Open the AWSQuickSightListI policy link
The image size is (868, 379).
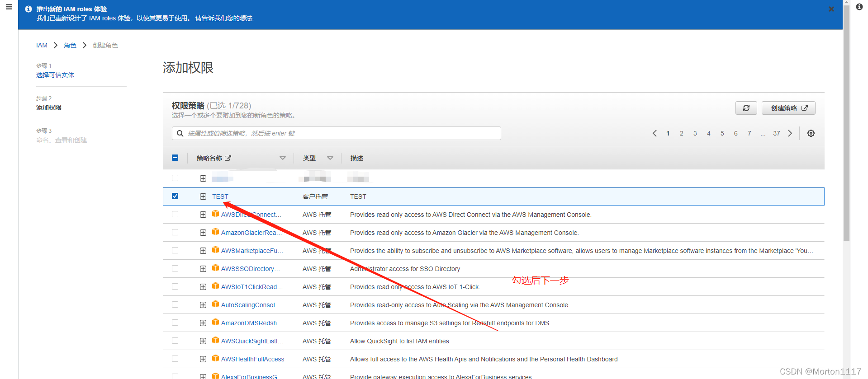[252, 341]
